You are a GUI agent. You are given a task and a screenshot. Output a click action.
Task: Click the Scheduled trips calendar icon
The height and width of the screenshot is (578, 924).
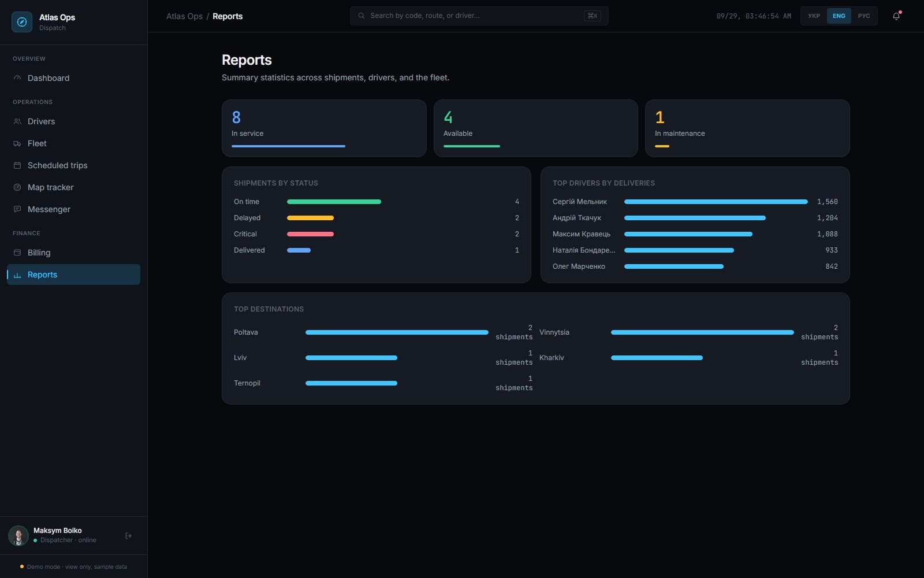[17, 165]
